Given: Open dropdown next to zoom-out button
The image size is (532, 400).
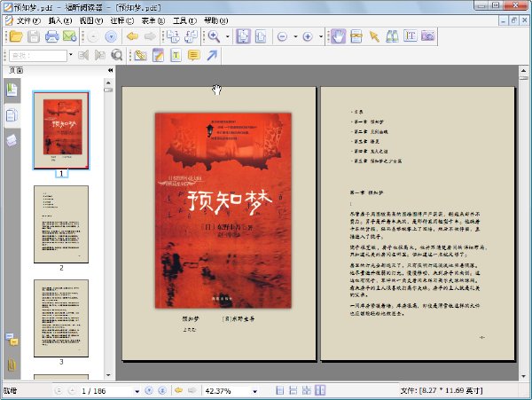Looking at the screenshot, I should (x=295, y=36).
